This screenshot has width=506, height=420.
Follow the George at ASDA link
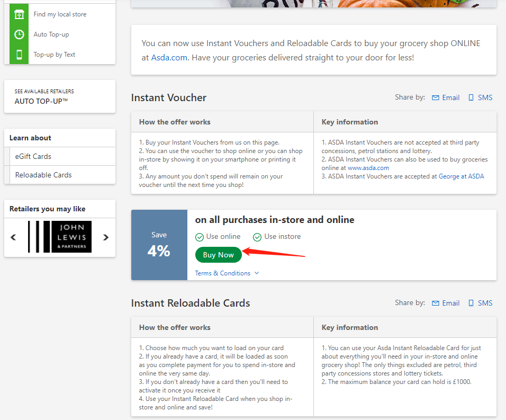pyautogui.click(x=461, y=176)
